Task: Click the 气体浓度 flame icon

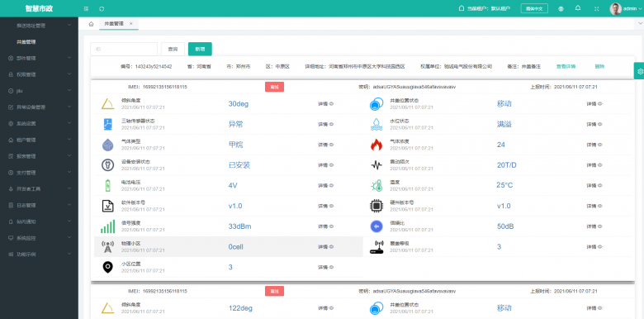Action: 376,145
